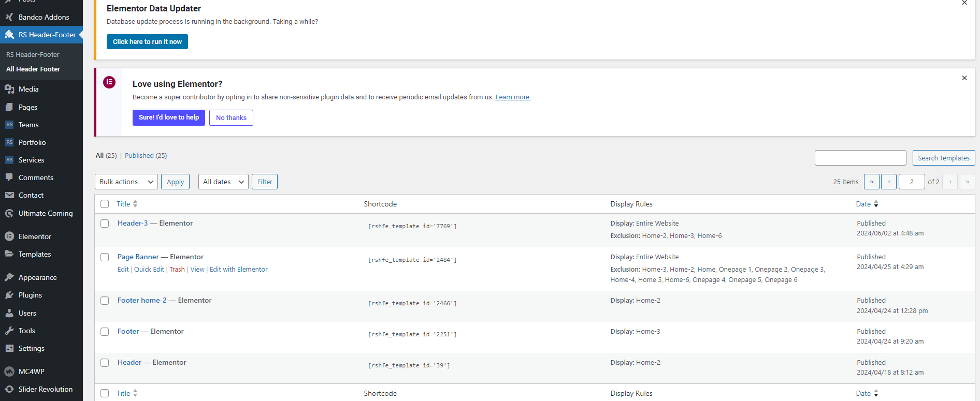980x401 pixels.
Task: Click the RS Header-Footer sidebar icon
Action: [9, 35]
